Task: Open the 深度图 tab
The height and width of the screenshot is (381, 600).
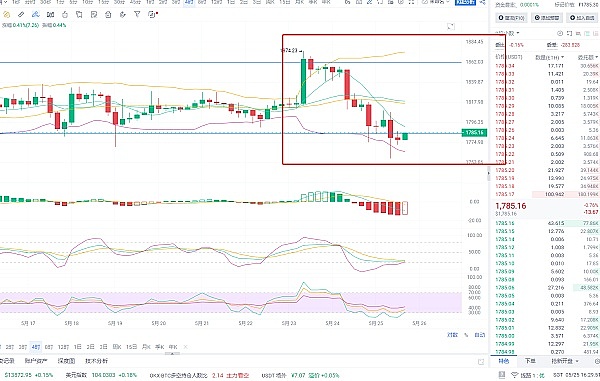Action: click(66, 361)
